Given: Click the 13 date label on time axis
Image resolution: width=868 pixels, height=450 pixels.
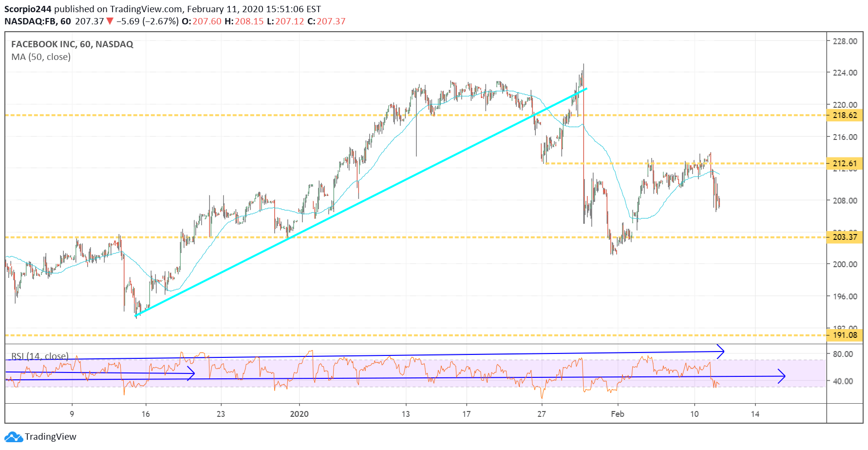Looking at the screenshot, I should [405, 414].
